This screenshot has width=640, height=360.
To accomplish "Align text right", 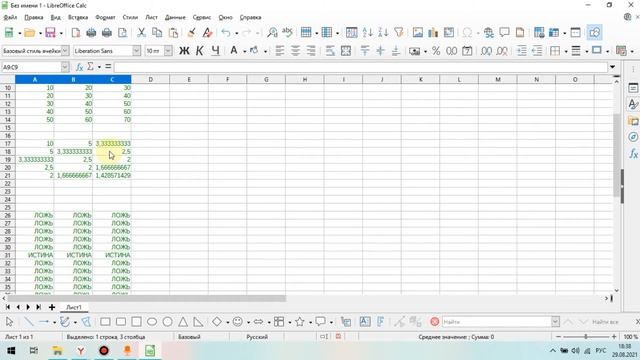I will tap(311, 51).
